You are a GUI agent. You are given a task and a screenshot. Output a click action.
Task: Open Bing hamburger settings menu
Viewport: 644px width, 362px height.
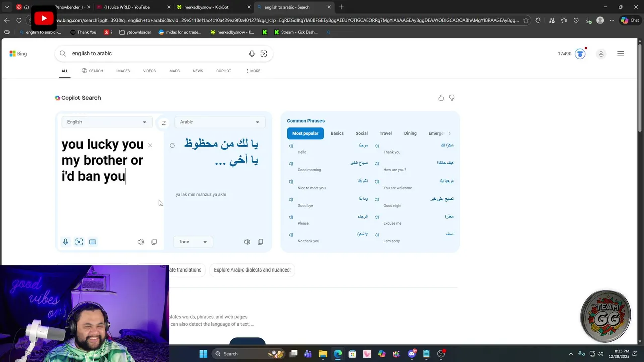coord(621,54)
